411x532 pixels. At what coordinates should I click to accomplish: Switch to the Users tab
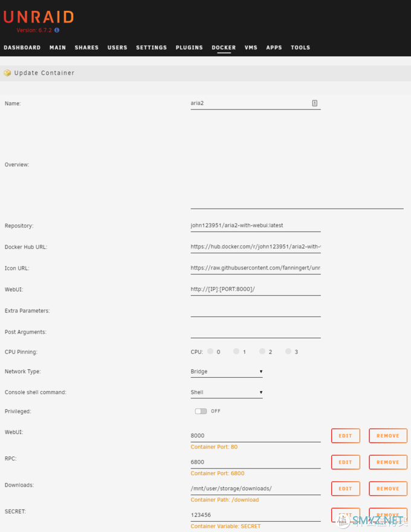click(x=117, y=48)
